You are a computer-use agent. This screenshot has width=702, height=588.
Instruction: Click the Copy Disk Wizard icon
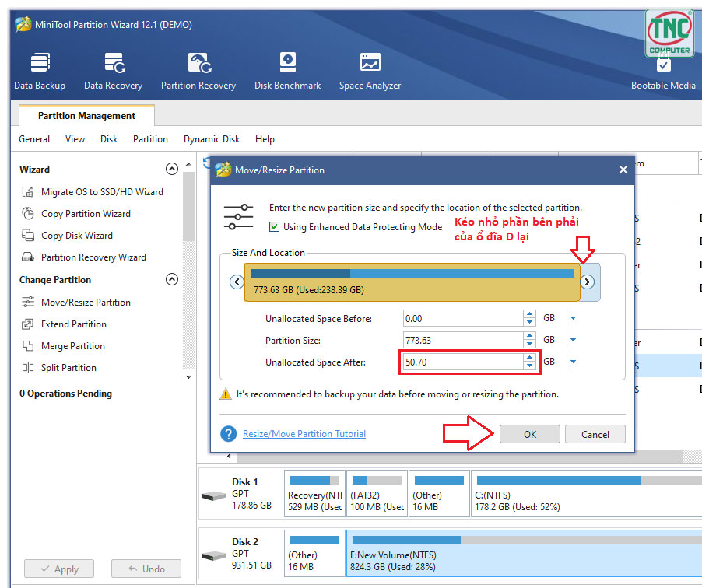[x=28, y=236]
